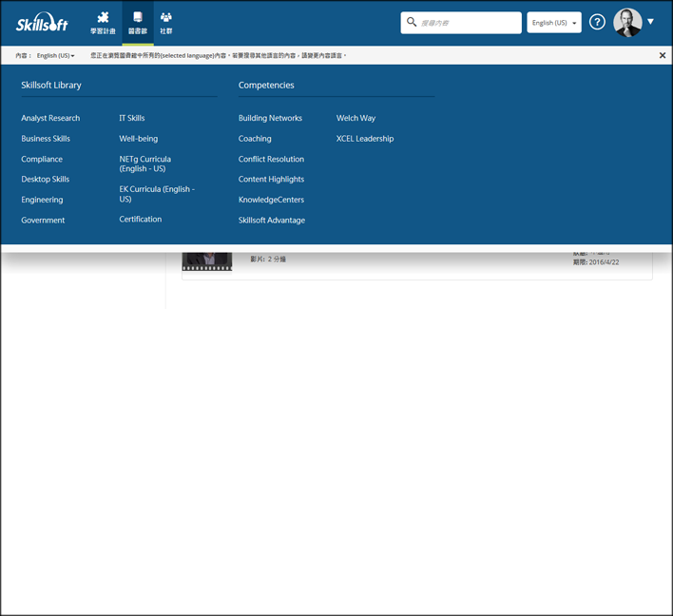
Task: Open Conflict Resolution competency
Action: tap(271, 160)
